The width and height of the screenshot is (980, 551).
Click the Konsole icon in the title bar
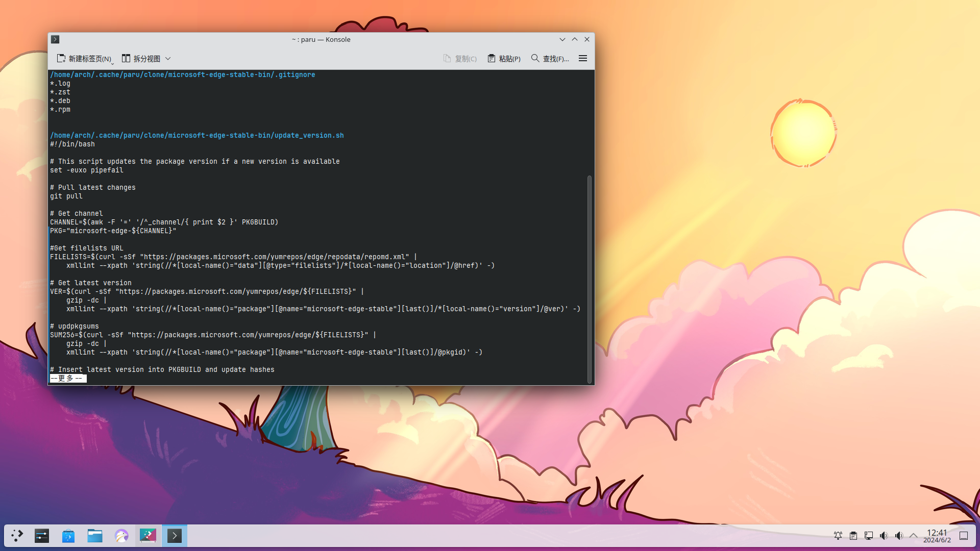tap(56, 39)
